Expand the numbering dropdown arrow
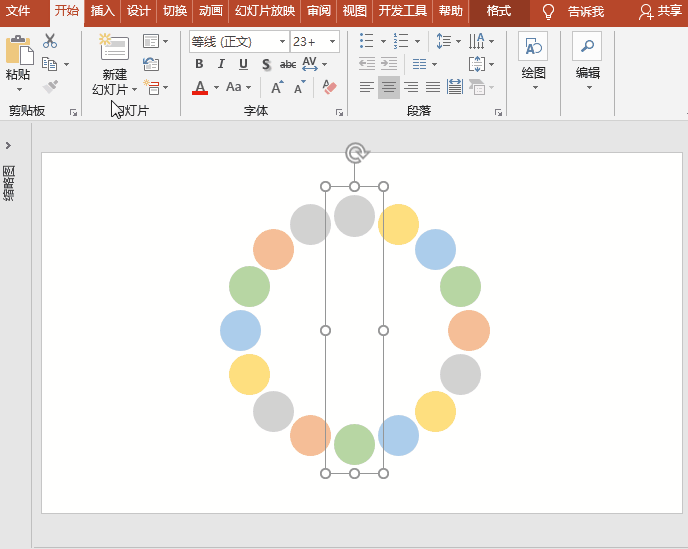This screenshot has width=688, height=549. coord(417,41)
